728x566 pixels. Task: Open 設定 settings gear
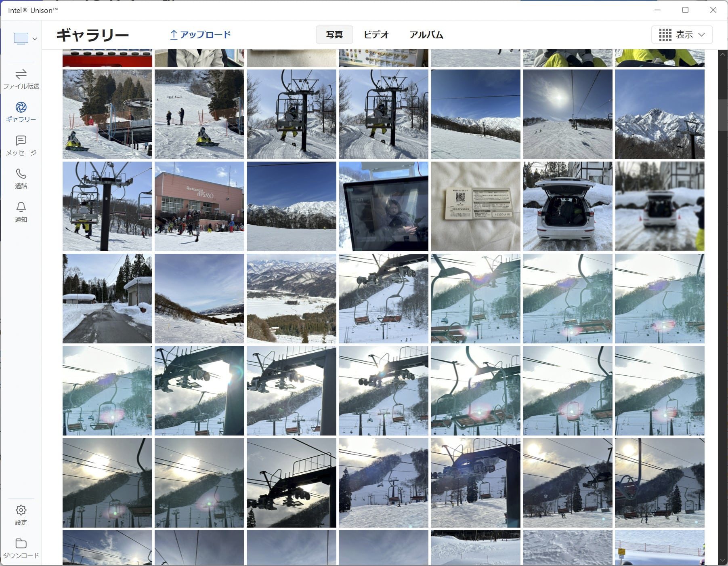pos(21,515)
